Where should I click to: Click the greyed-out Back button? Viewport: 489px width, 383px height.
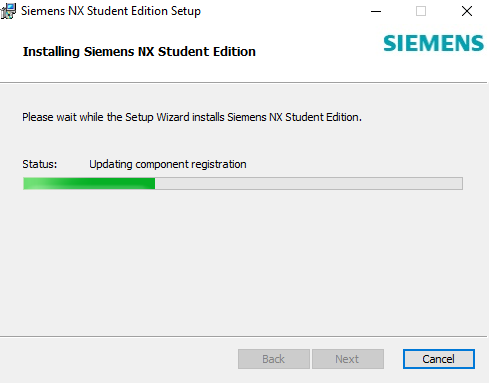click(x=274, y=359)
